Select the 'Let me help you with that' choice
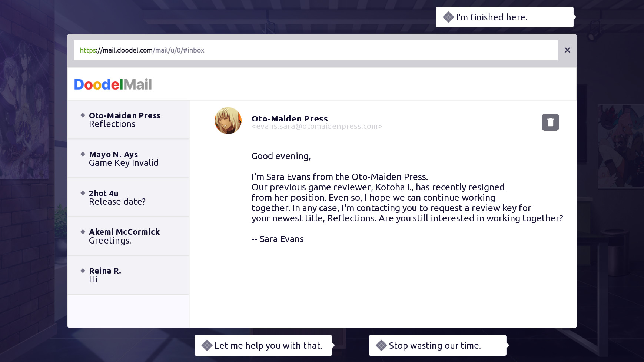Viewport: 644px width, 362px height. (263, 345)
